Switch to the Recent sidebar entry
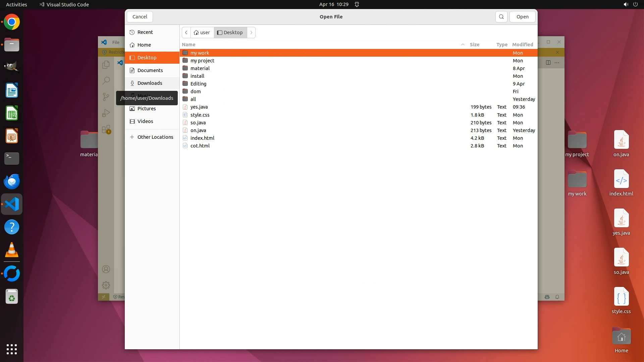644x362 pixels. click(145, 32)
